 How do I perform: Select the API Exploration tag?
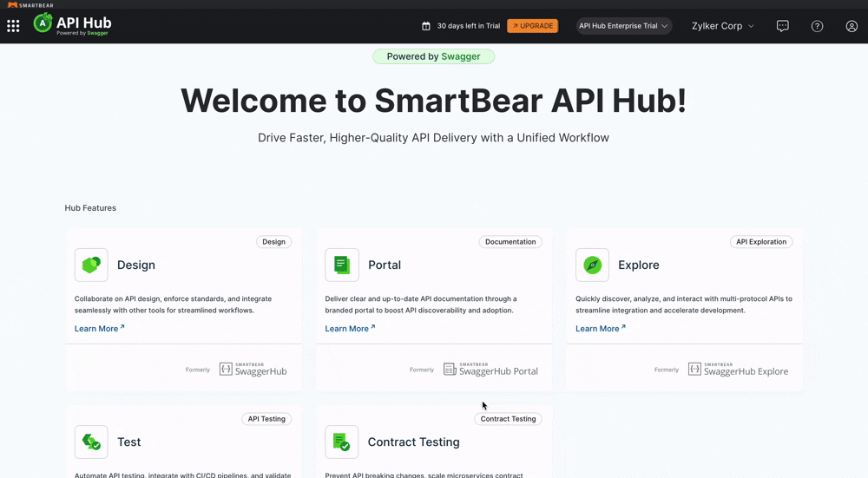pyautogui.click(x=760, y=242)
